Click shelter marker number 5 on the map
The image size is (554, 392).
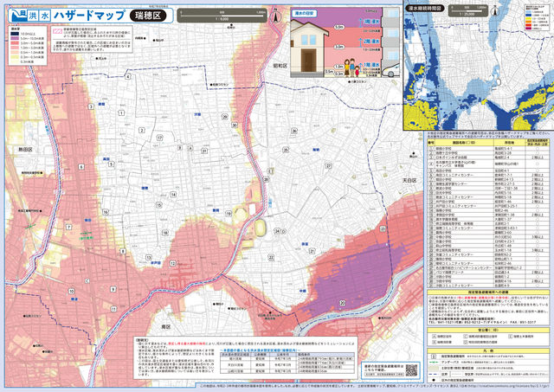click(112, 164)
